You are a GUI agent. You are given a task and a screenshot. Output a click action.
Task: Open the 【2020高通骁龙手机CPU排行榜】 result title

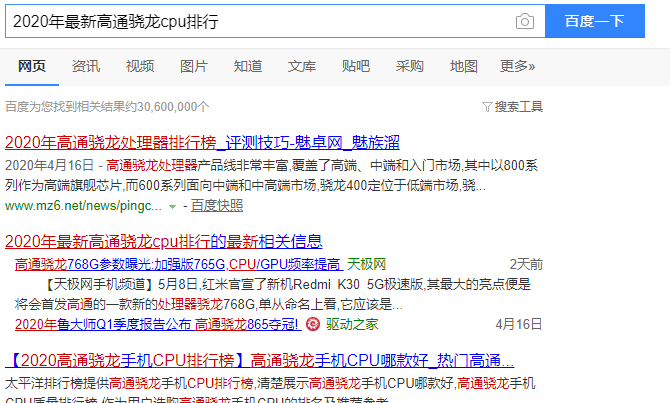click(x=260, y=360)
